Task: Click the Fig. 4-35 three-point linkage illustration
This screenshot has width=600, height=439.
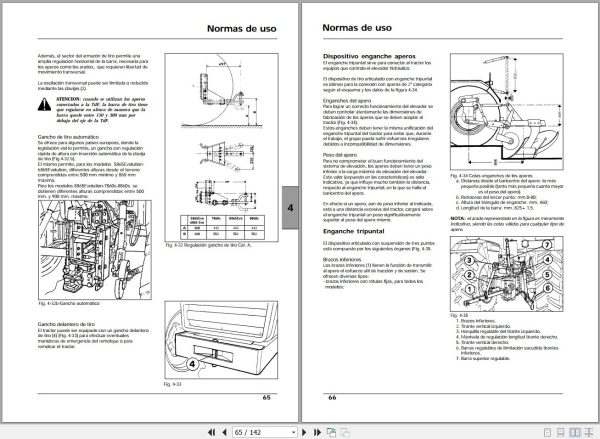Action: coord(506,274)
